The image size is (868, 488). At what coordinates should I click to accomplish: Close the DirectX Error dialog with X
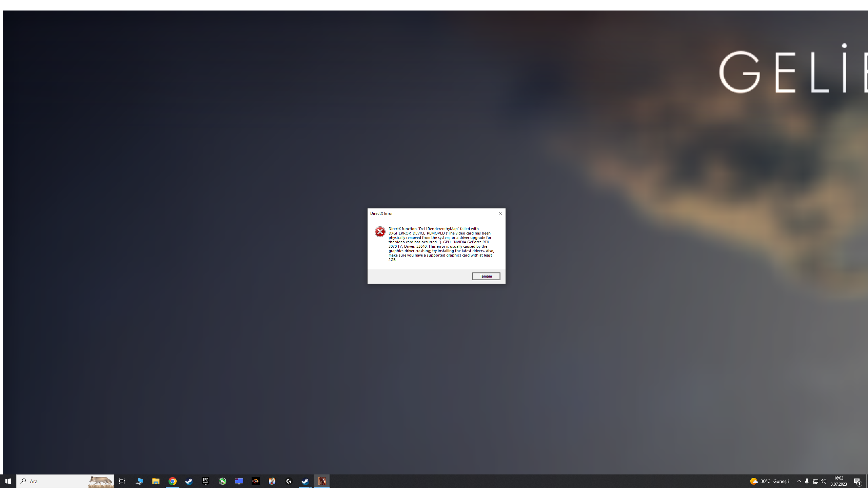click(x=500, y=213)
